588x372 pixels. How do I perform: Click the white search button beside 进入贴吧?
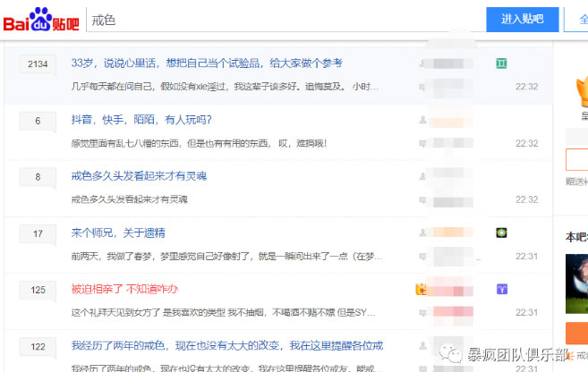[577, 19]
